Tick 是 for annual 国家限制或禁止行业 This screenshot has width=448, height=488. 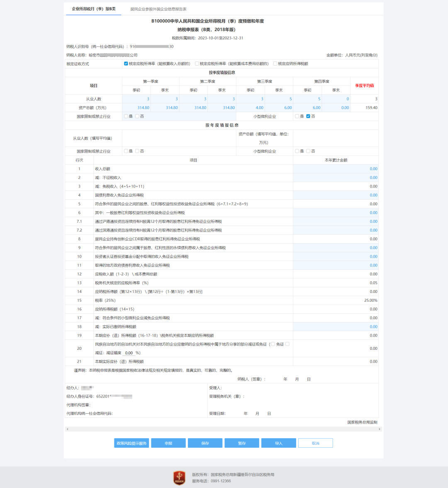[x=126, y=151]
